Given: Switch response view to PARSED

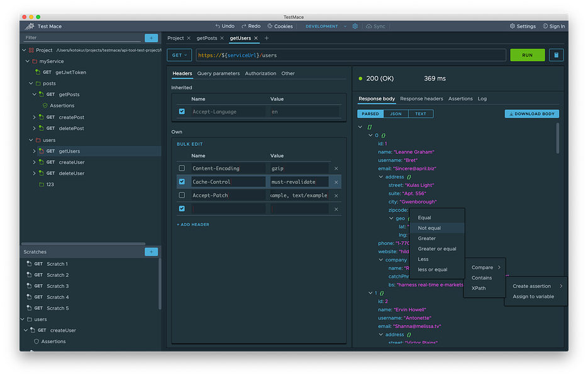Looking at the screenshot, I should [370, 114].
